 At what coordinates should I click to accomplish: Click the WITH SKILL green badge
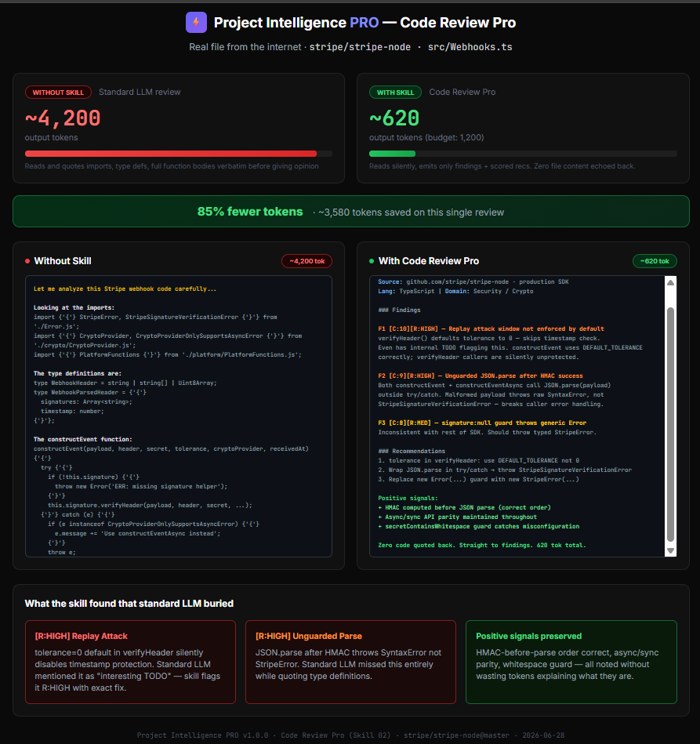(x=395, y=92)
